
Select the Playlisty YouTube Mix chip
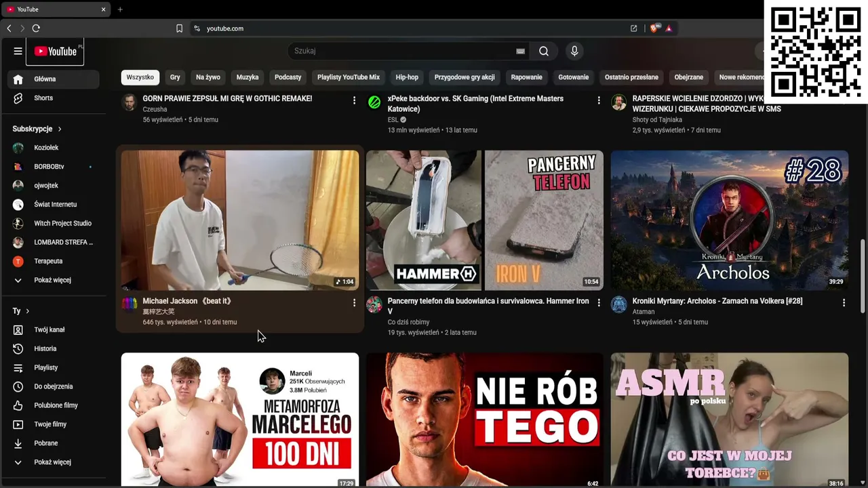349,77
